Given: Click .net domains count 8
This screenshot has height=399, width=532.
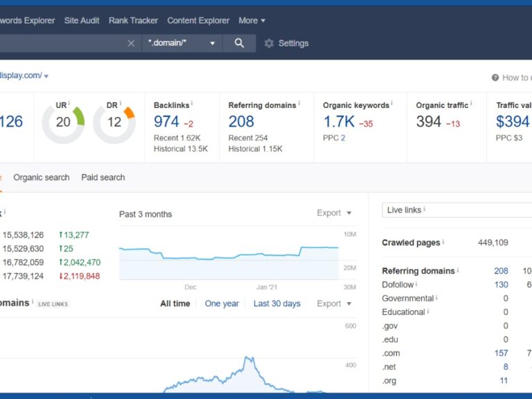Looking at the screenshot, I should pyautogui.click(x=506, y=366).
